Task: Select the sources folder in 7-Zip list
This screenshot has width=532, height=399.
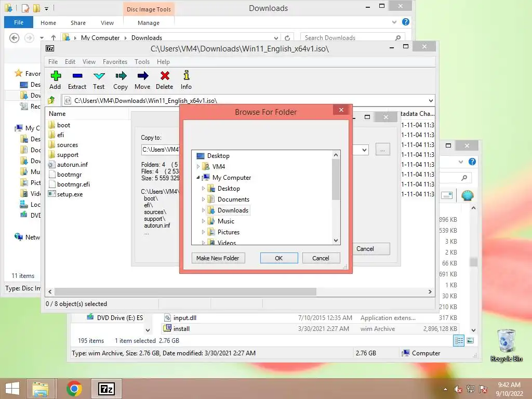Action: coord(67,145)
